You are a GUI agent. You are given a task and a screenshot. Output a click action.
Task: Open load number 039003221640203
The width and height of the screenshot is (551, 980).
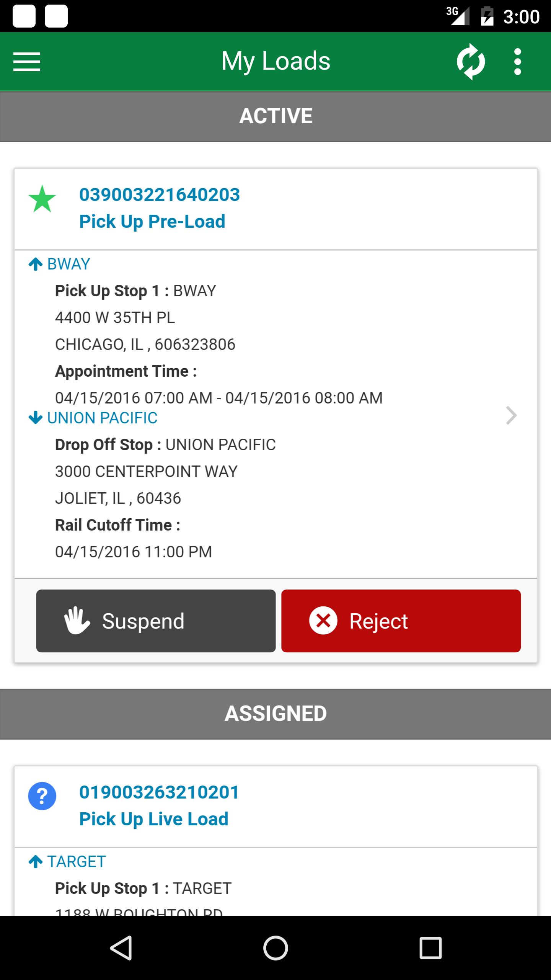click(160, 194)
